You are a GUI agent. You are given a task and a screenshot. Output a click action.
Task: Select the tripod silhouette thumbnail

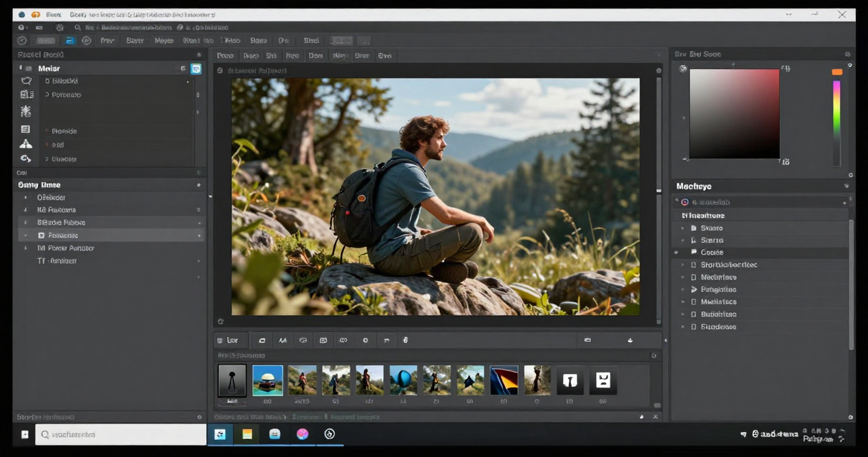(x=232, y=381)
